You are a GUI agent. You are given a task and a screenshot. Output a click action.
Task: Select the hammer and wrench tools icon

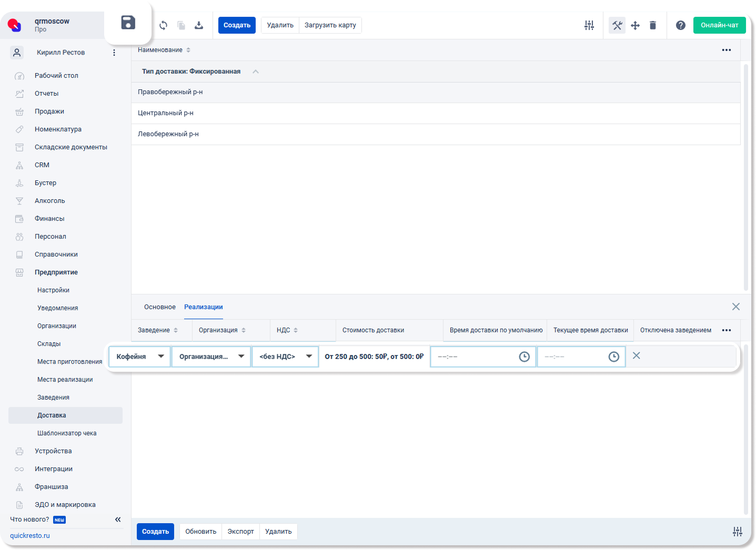[617, 25]
